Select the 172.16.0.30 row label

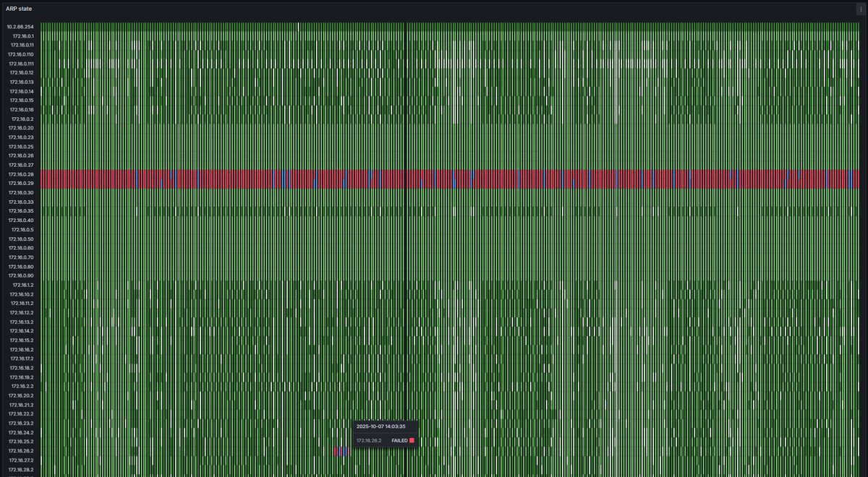pyautogui.click(x=21, y=193)
